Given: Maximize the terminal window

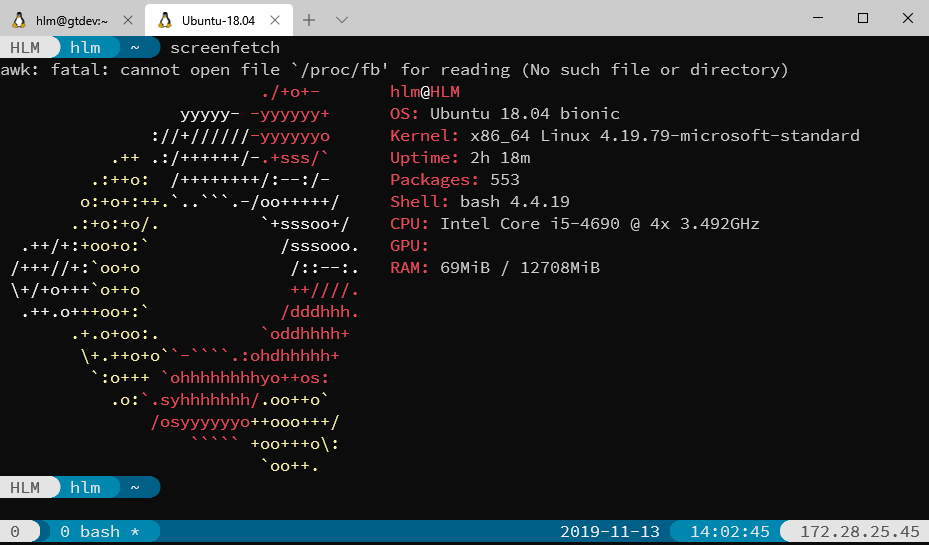Looking at the screenshot, I should pyautogui.click(x=863, y=18).
